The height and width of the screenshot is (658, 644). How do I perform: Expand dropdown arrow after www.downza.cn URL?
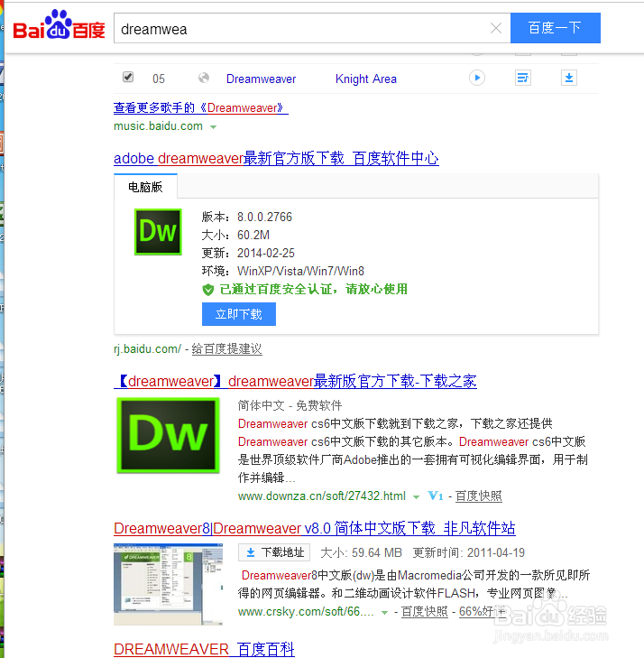pyautogui.click(x=416, y=496)
